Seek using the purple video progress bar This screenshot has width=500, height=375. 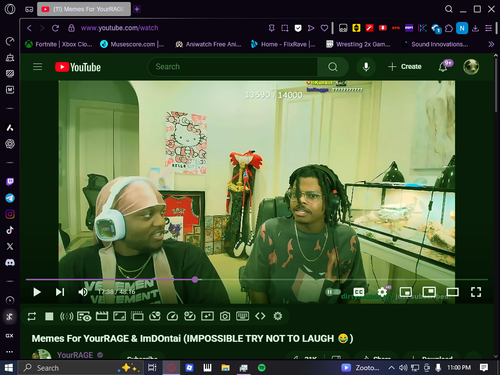pyautogui.click(x=256, y=280)
